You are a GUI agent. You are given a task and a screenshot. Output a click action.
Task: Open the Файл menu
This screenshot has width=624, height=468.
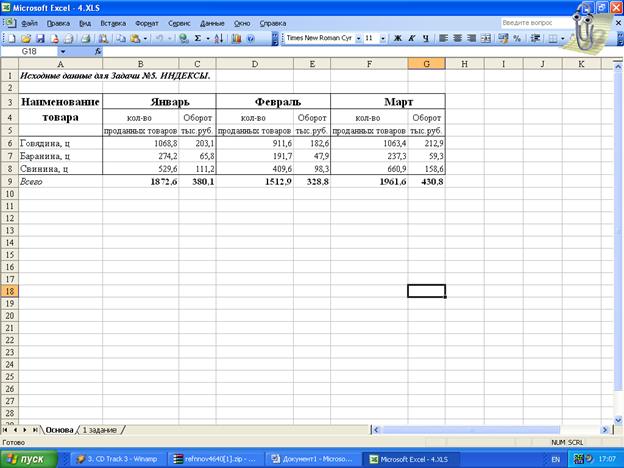tap(29, 21)
